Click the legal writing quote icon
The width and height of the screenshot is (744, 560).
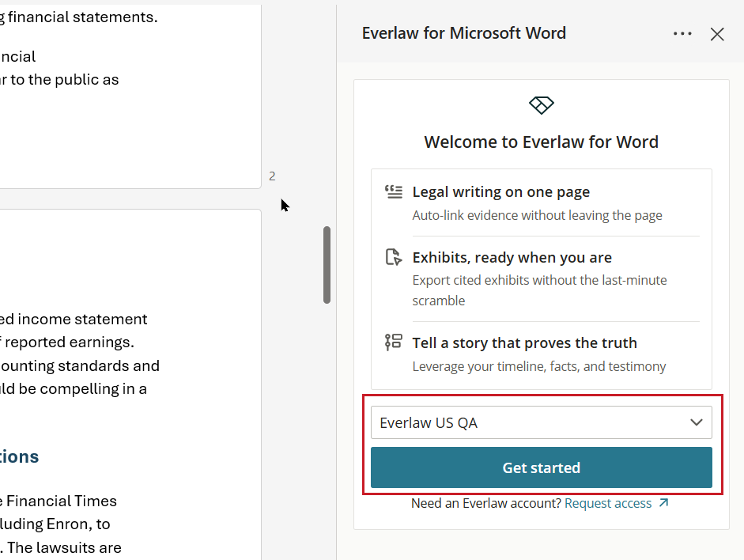click(394, 191)
